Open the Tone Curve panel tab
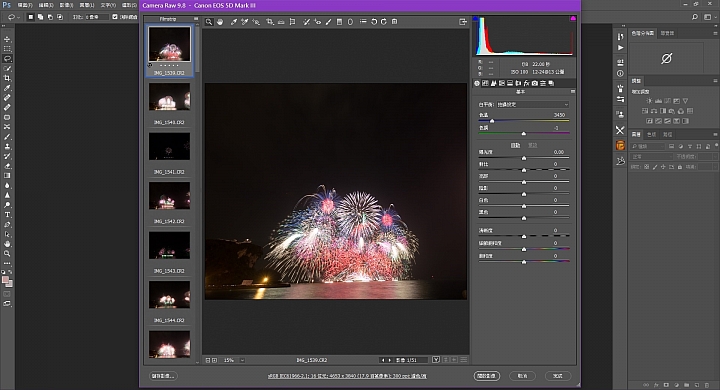The image size is (720, 390). (x=485, y=83)
